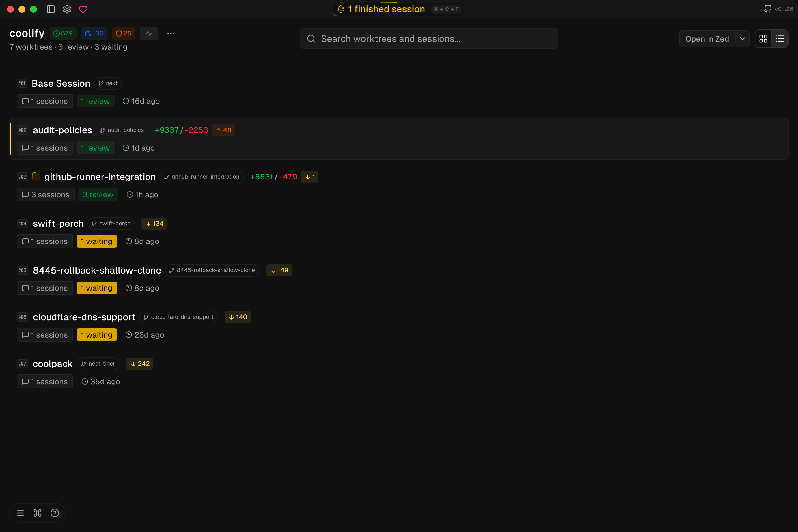Click the hamburger menu icon at bottom left

click(20, 513)
